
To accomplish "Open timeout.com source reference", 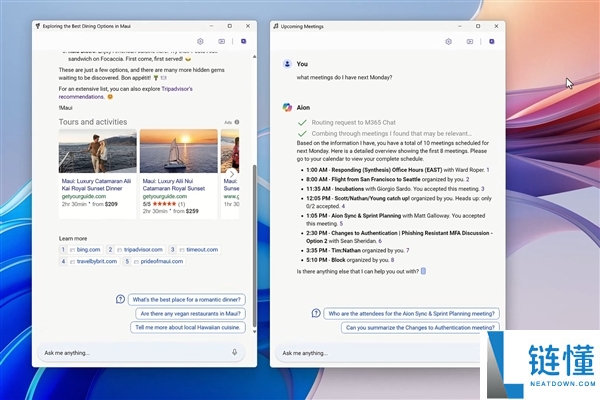I will (x=195, y=250).
